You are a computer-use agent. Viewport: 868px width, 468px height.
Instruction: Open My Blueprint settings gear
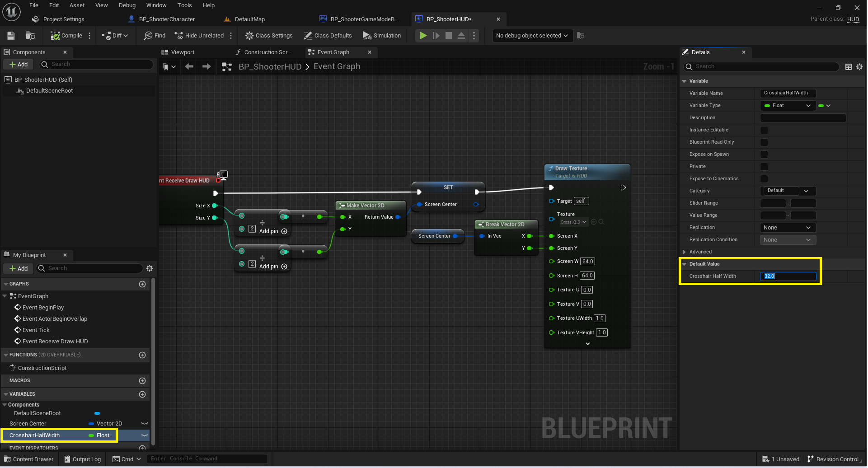[150, 269]
